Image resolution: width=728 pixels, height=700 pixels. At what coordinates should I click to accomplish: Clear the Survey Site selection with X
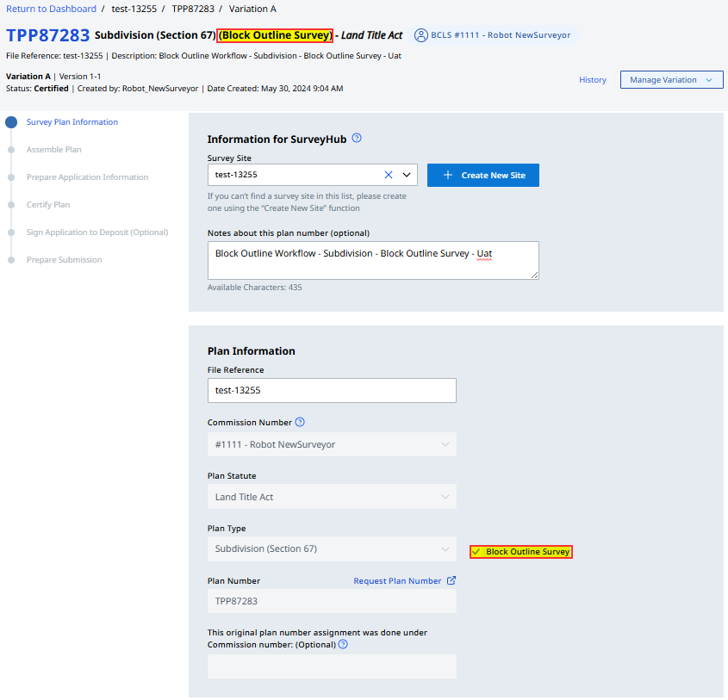tap(388, 175)
